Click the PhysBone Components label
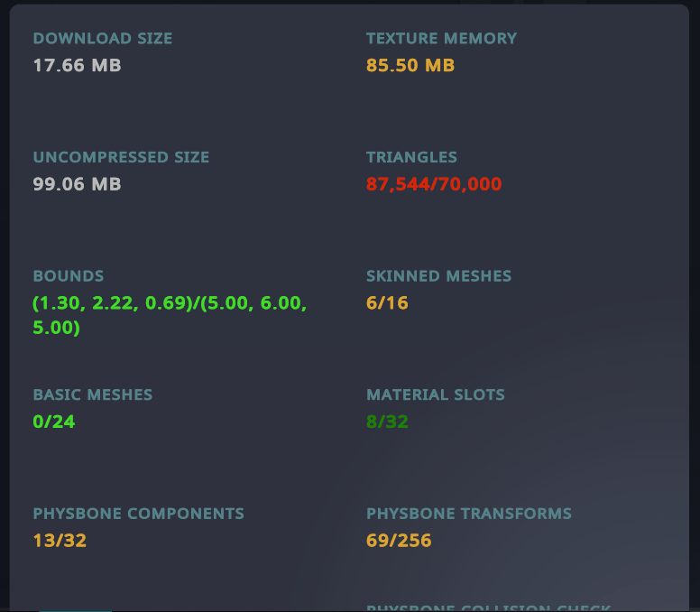This screenshot has height=612, width=700. pos(138,514)
